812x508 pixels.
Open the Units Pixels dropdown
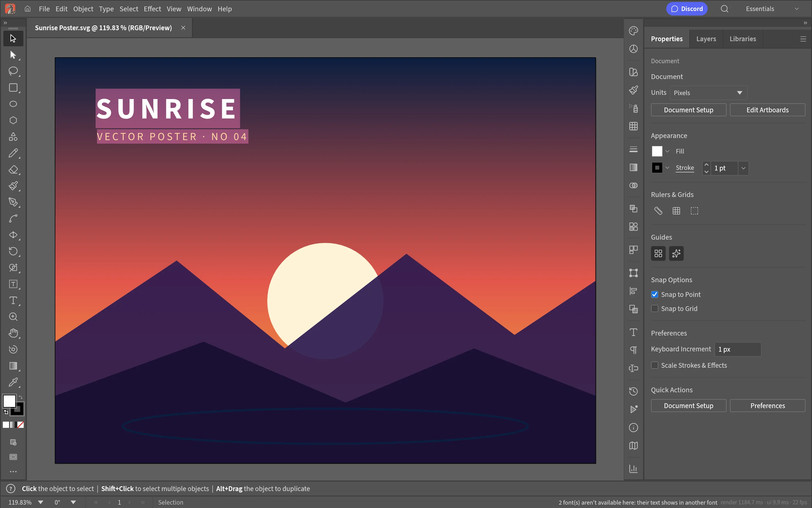tap(709, 93)
